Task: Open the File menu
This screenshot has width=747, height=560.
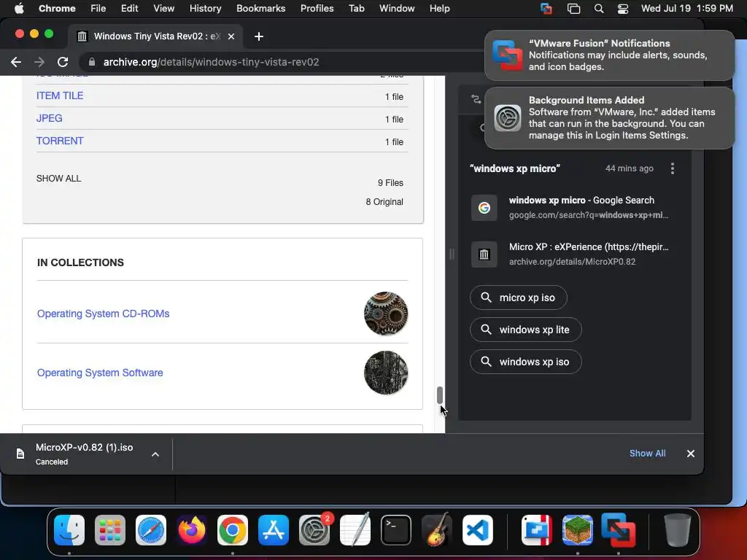Action: click(98, 9)
